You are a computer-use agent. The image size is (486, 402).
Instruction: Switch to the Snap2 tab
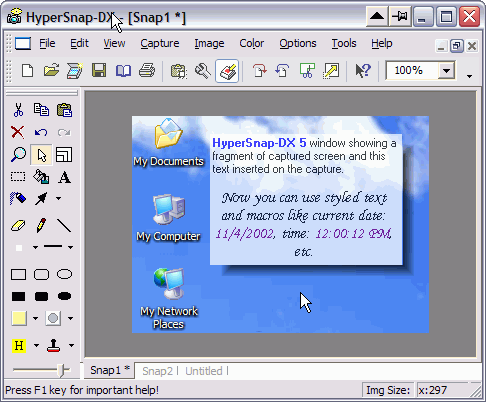pyautogui.click(x=157, y=371)
